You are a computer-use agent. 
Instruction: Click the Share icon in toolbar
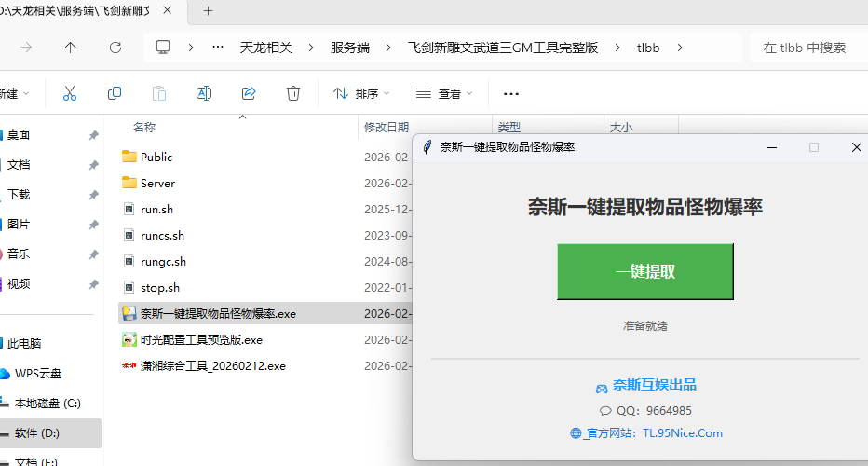[249, 93]
